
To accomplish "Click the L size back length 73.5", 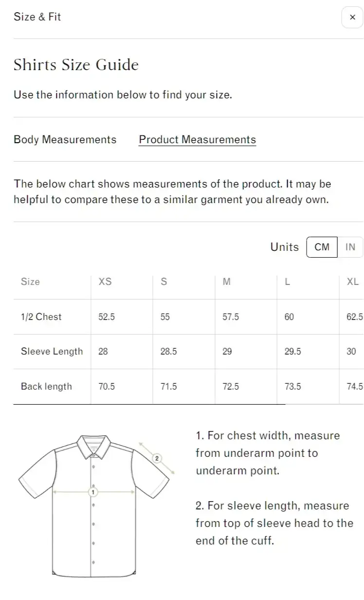I will (x=293, y=386).
